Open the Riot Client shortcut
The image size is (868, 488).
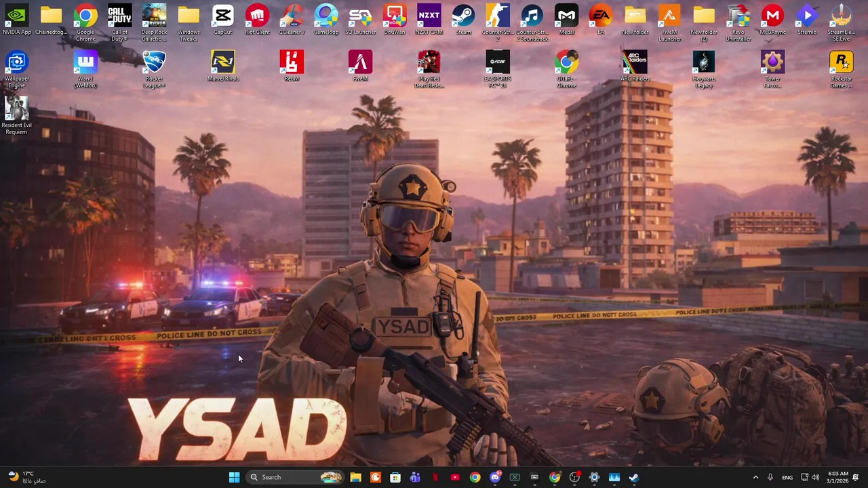click(x=257, y=20)
